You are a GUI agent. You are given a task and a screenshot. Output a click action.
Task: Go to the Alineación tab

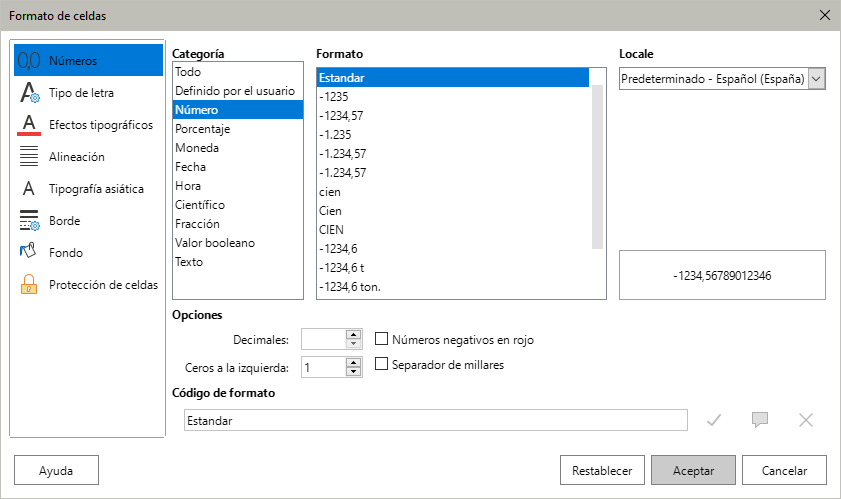pos(88,157)
